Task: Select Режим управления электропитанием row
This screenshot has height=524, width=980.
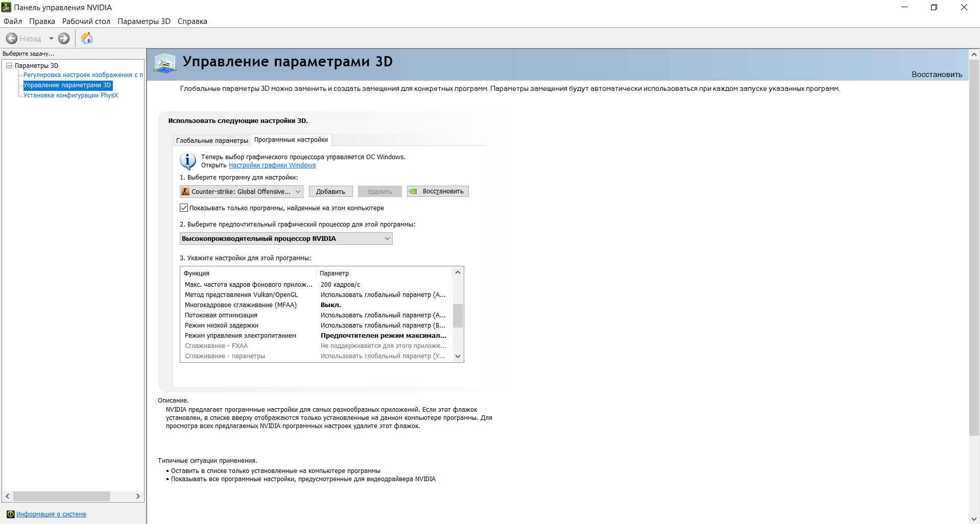Action: pos(316,336)
